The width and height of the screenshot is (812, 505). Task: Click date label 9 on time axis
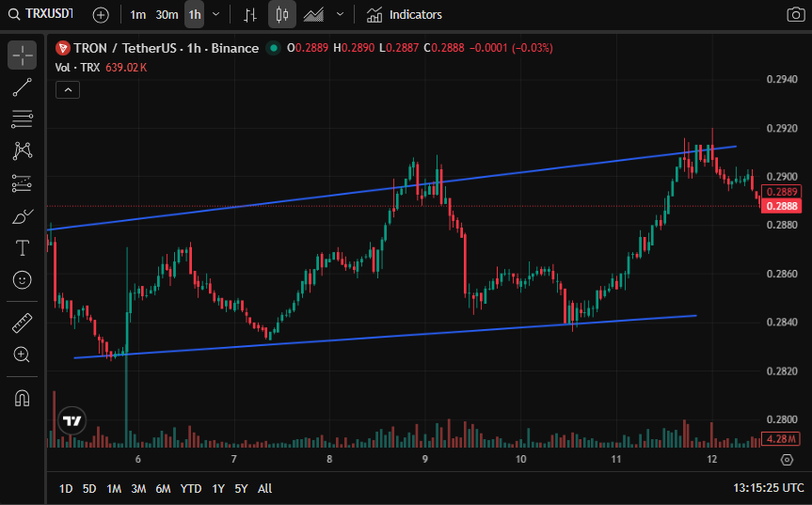(x=425, y=459)
